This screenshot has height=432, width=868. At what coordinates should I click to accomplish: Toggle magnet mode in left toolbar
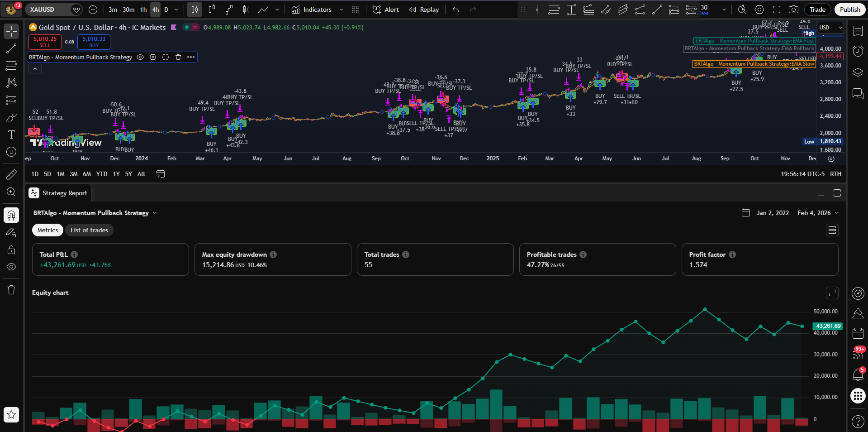click(11, 215)
